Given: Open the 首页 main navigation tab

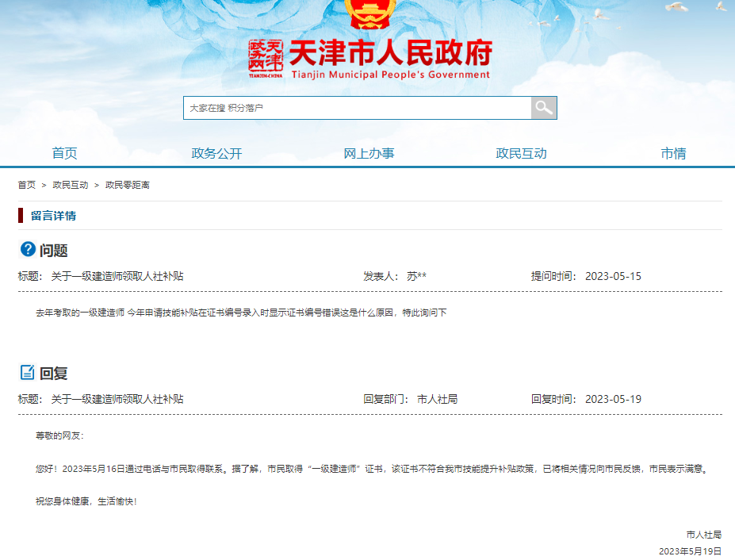Looking at the screenshot, I should point(65,153).
